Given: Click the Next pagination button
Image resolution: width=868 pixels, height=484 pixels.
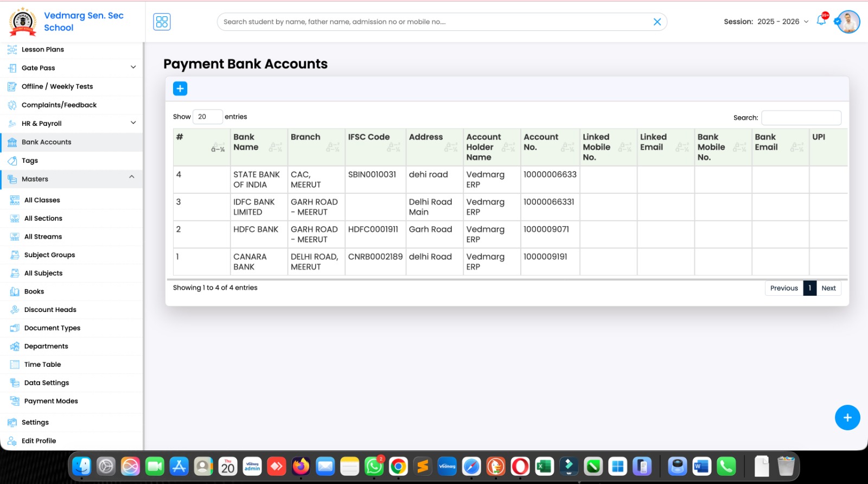Looking at the screenshot, I should (x=828, y=288).
